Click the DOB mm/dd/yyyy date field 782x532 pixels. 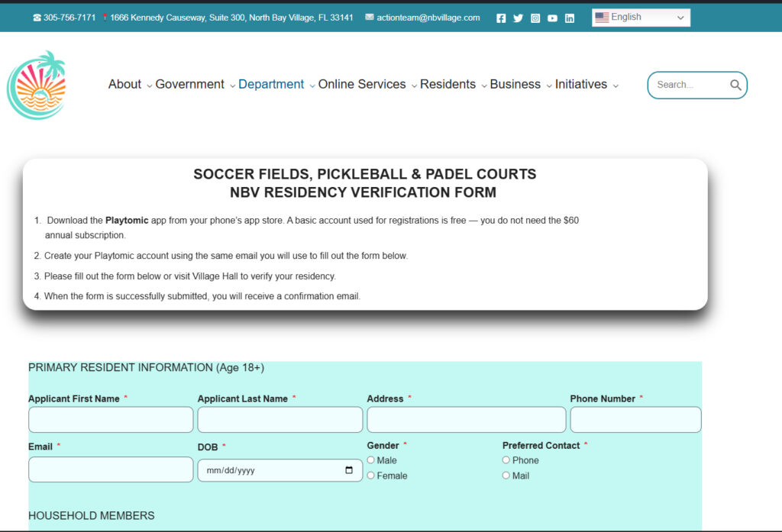tap(280, 470)
